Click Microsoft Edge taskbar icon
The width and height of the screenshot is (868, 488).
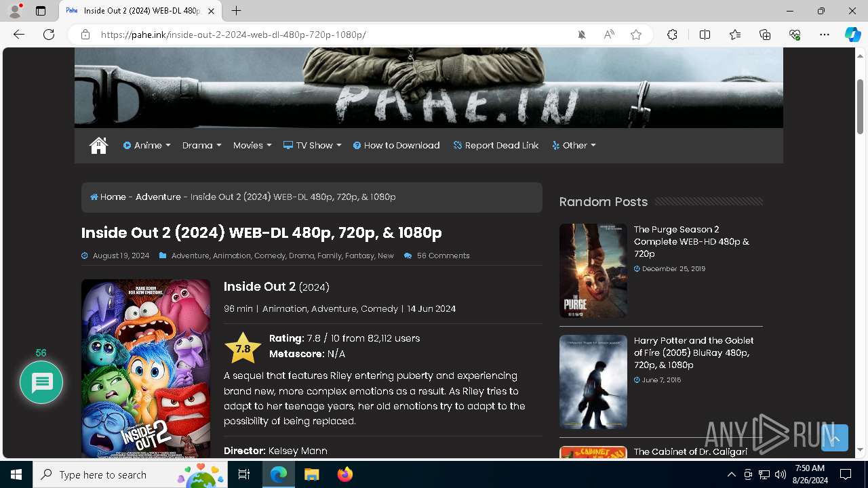point(279,474)
